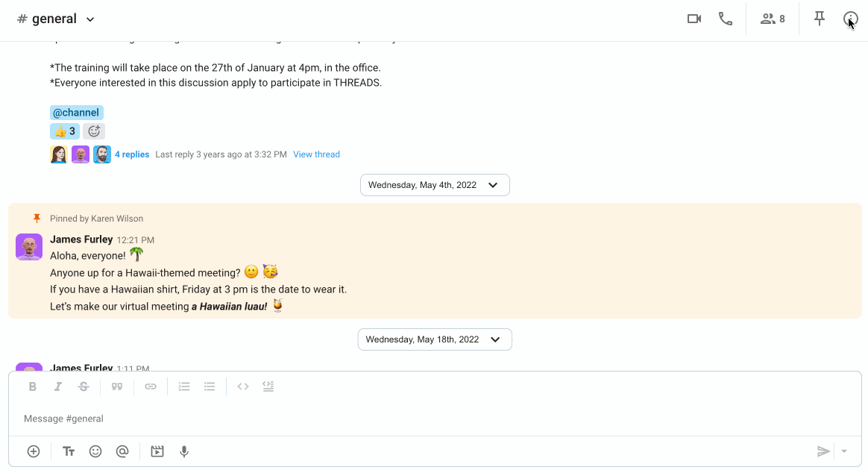This screenshot has height=470, width=868.
Task: Toggle the thumbs up reaction with 3
Action: 66,131
